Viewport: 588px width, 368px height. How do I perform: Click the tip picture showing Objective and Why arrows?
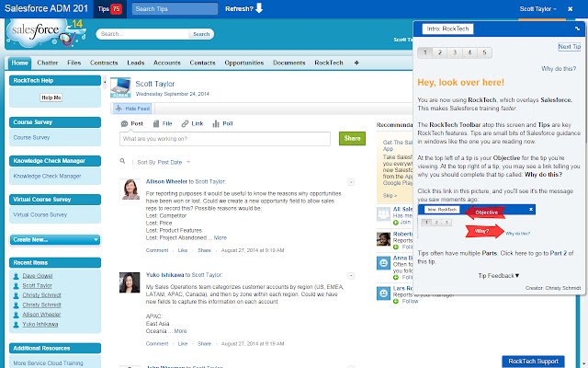[477, 221]
